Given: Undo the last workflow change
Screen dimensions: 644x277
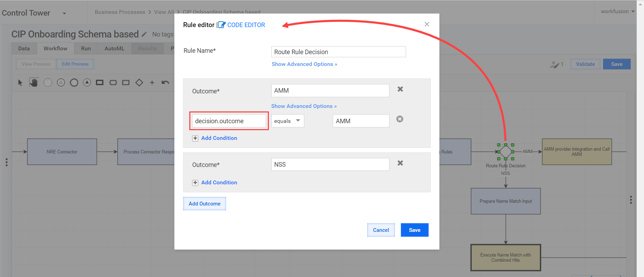Looking at the screenshot, I should tap(165, 83).
